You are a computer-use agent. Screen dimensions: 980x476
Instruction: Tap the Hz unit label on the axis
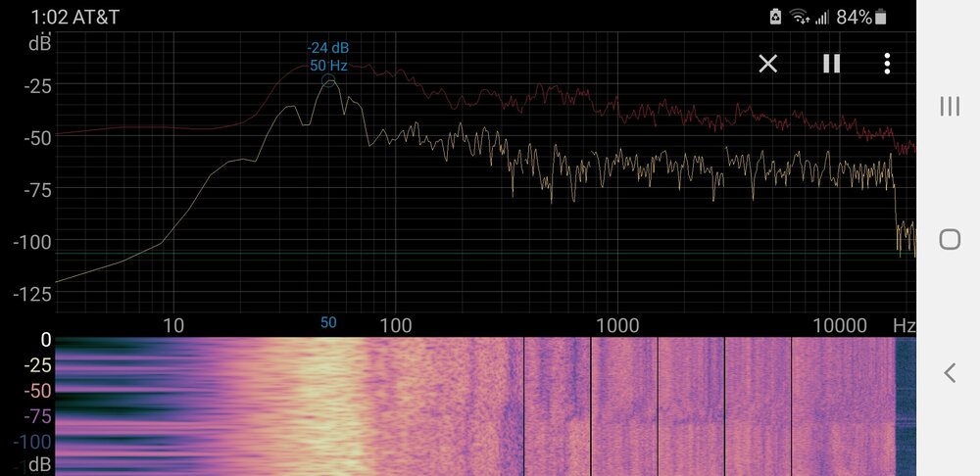[904, 325]
